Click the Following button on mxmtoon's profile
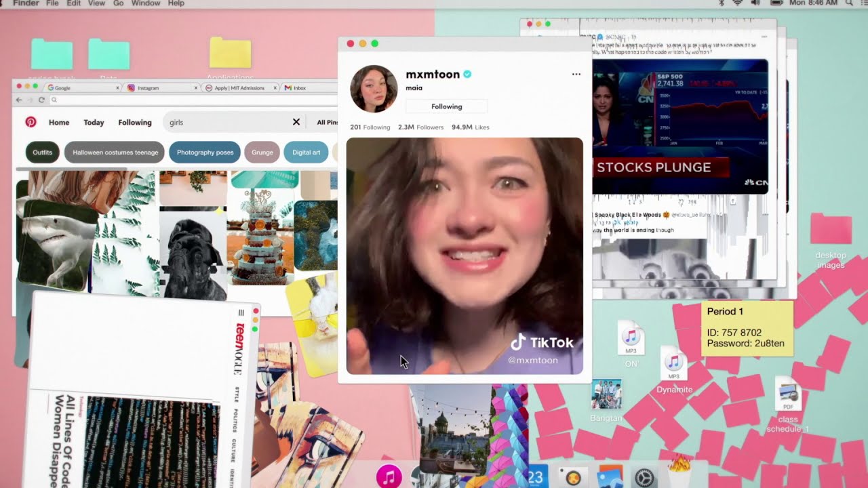Screen dimensions: 868x488 (x=447, y=106)
